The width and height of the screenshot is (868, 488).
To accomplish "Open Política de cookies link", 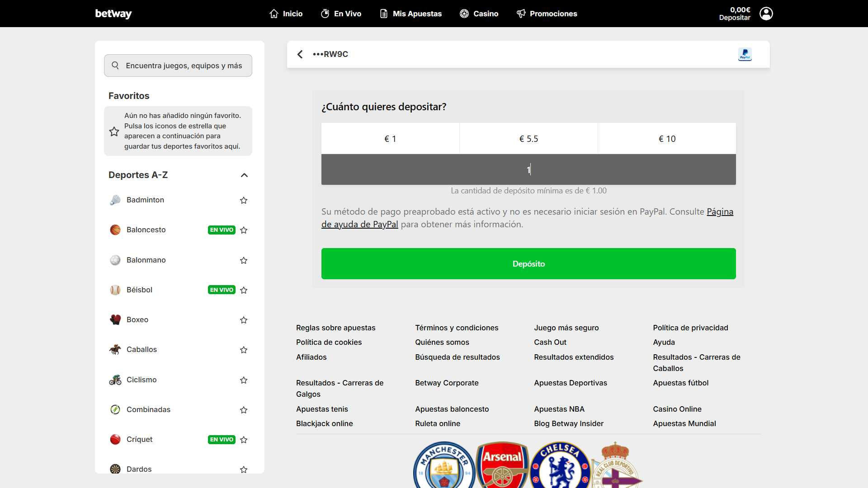I will [x=329, y=342].
